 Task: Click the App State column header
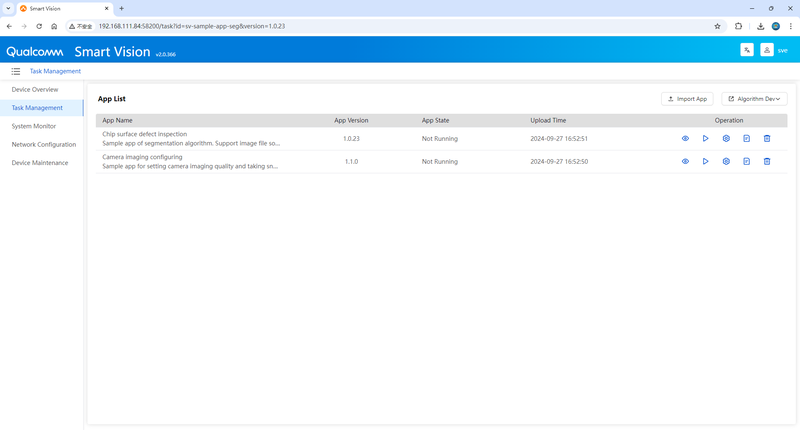(x=435, y=120)
